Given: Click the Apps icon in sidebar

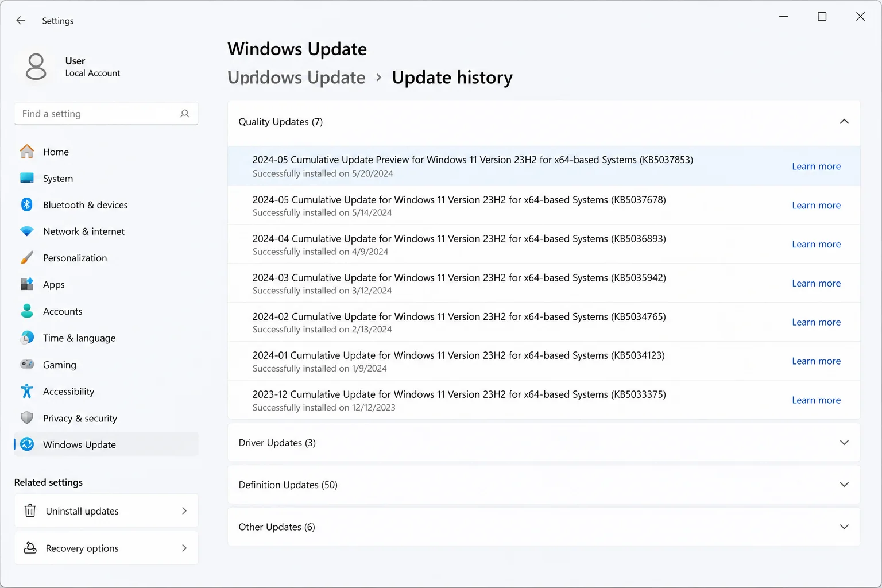Looking at the screenshot, I should (27, 284).
